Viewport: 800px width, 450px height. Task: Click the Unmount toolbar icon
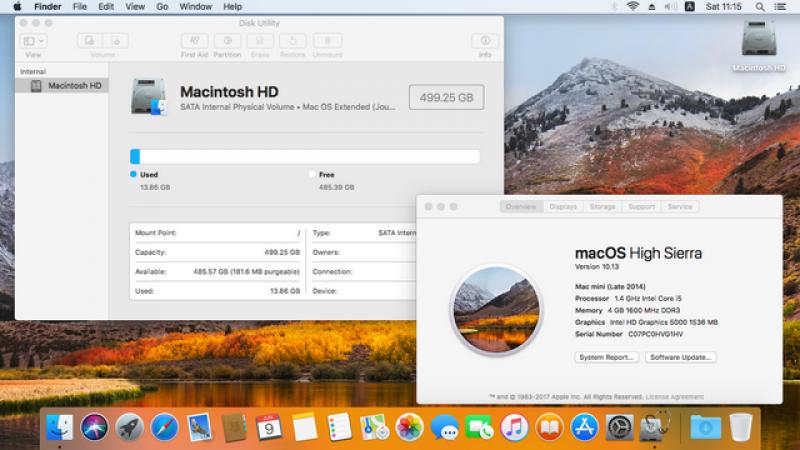328,41
